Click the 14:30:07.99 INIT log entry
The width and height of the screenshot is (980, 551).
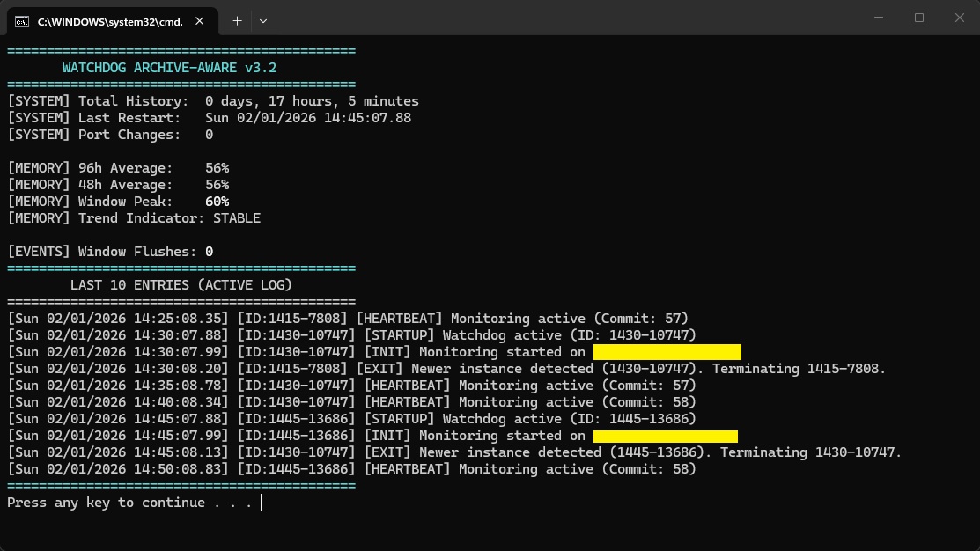[374, 352]
